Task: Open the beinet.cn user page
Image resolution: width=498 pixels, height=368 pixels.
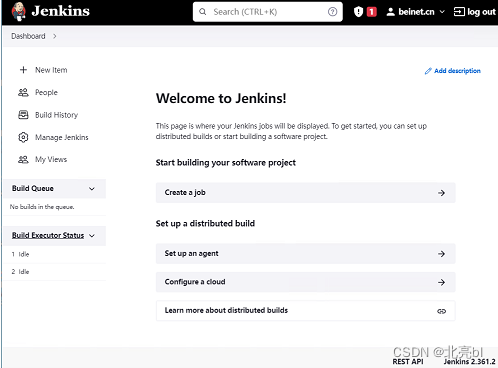Action: [416, 12]
